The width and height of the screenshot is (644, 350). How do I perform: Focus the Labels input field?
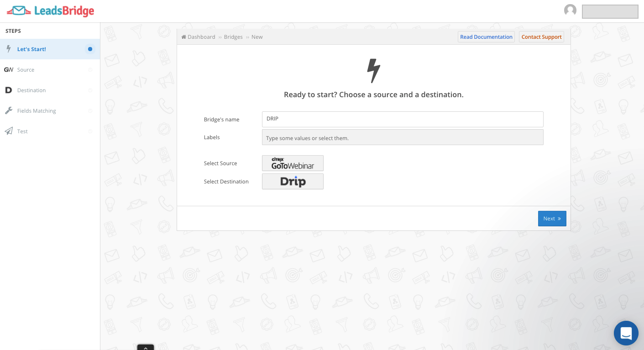(403, 137)
